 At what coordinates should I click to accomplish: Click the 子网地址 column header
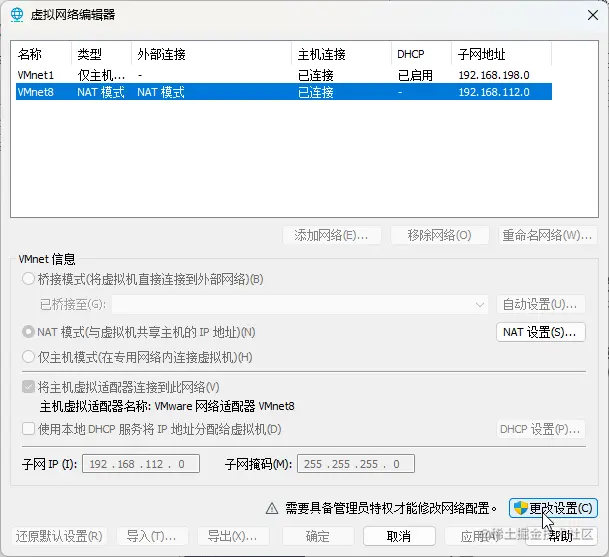coord(501,54)
